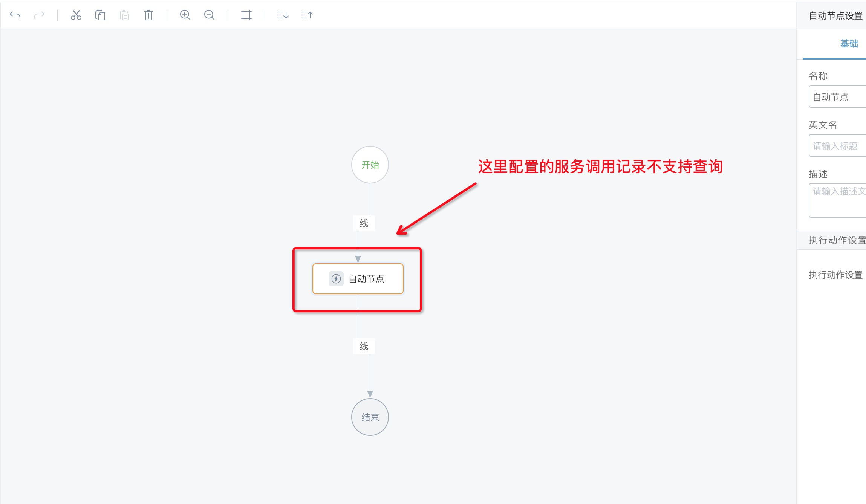Click the copy icon in toolbar

point(100,15)
